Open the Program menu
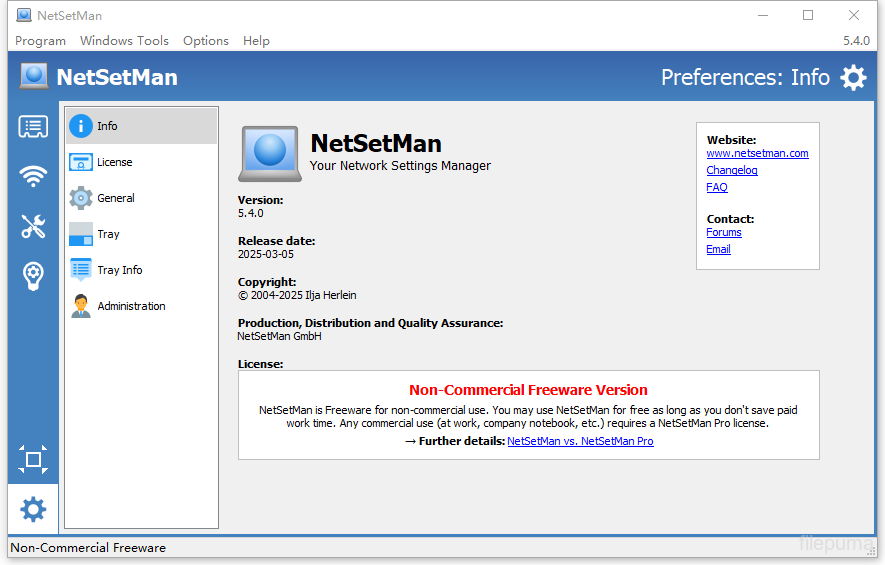Image resolution: width=885 pixels, height=565 pixels. point(40,41)
